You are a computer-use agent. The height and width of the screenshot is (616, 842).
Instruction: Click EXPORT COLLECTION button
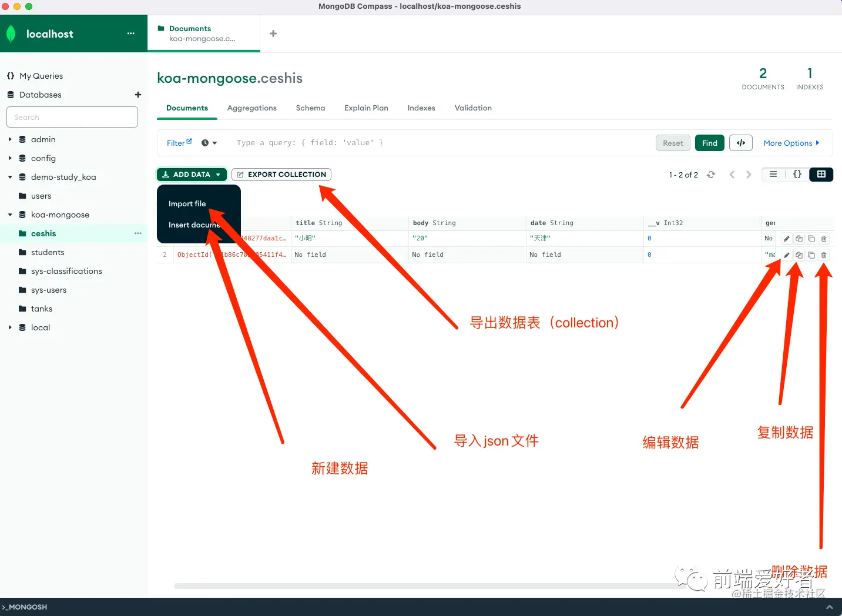coord(281,175)
